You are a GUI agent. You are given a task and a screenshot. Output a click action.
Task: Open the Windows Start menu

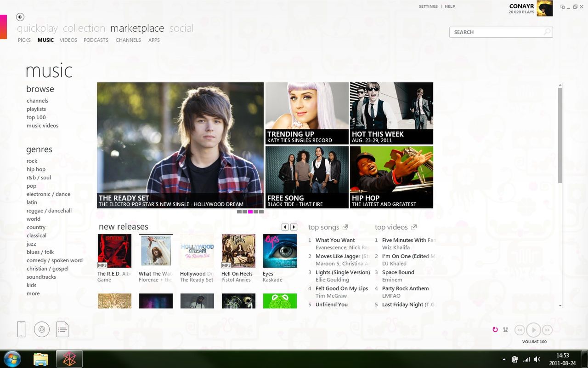[x=12, y=358]
